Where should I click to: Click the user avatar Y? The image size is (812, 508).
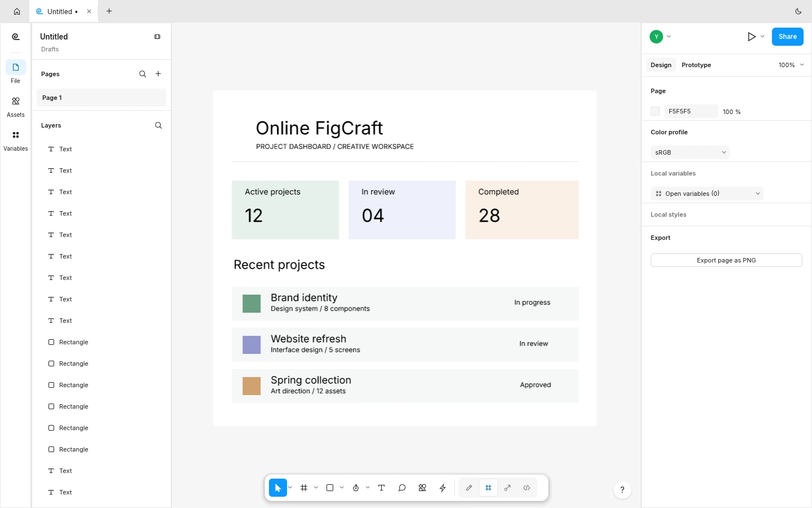point(656,37)
